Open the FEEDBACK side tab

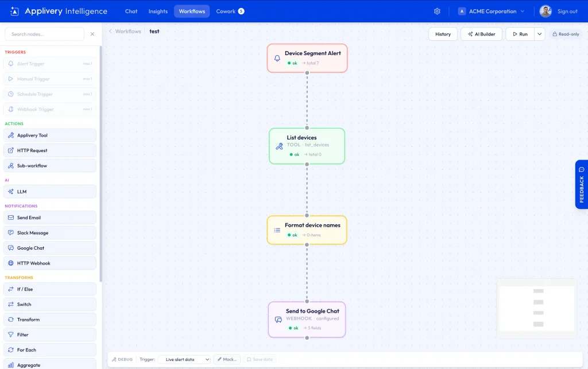[x=582, y=184]
